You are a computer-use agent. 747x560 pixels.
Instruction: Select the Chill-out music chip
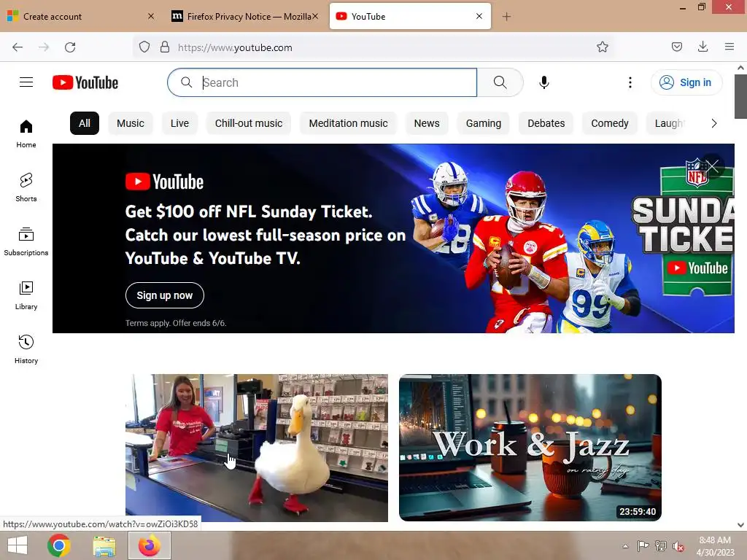click(249, 123)
